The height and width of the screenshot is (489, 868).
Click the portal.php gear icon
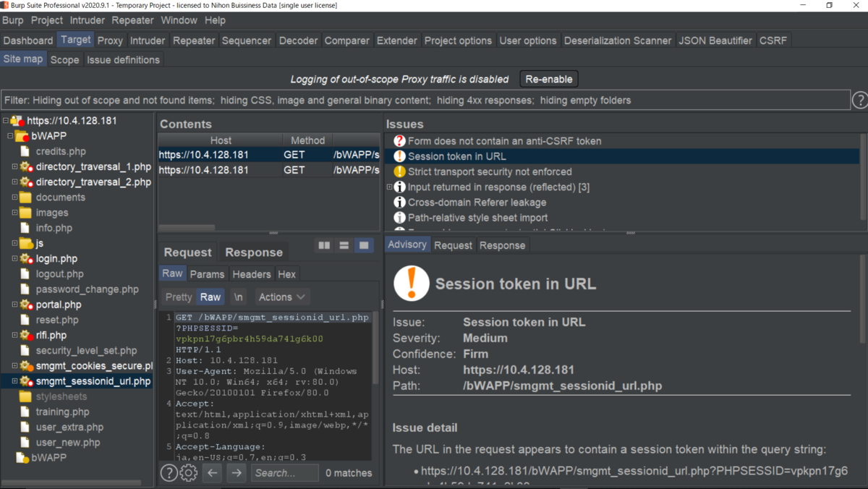(x=26, y=305)
